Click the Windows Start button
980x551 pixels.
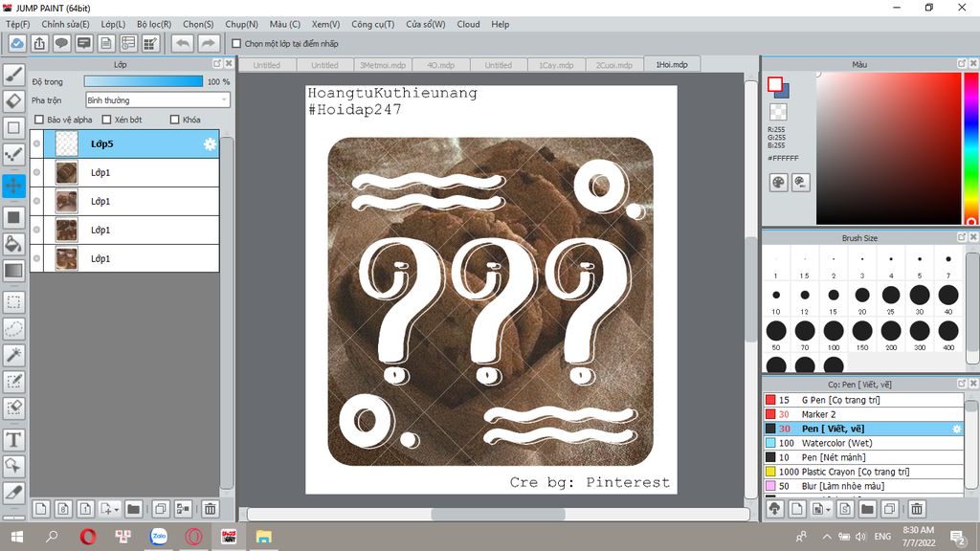click(17, 536)
